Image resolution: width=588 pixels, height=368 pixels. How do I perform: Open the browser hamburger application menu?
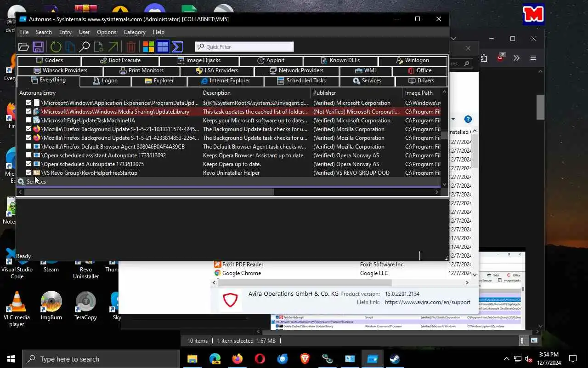(x=533, y=58)
